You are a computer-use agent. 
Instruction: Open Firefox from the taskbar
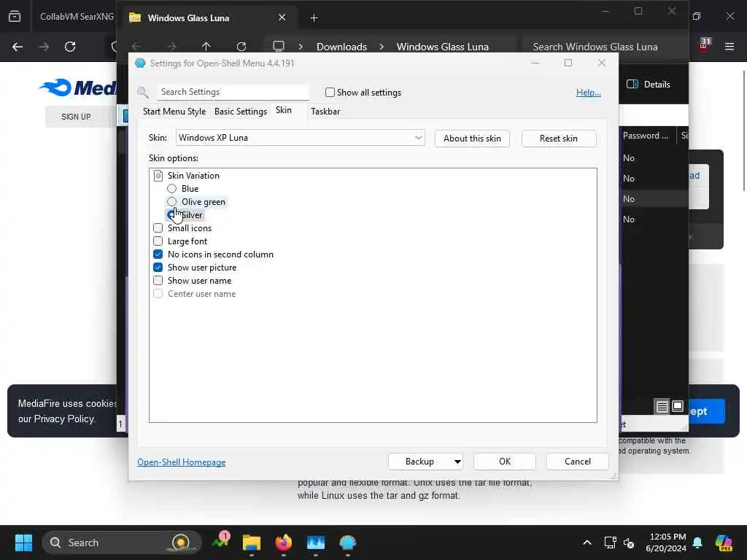(x=284, y=542)
